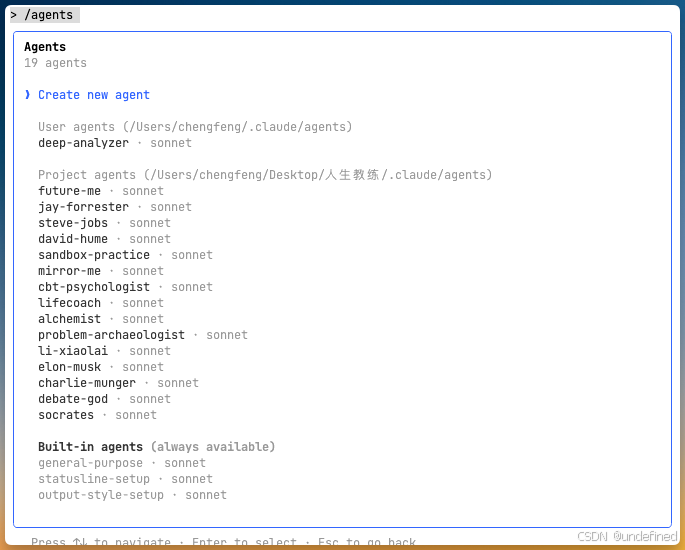The image size is (685, 550).
Task: Click the Agents panel title
Action: point(45,47)
